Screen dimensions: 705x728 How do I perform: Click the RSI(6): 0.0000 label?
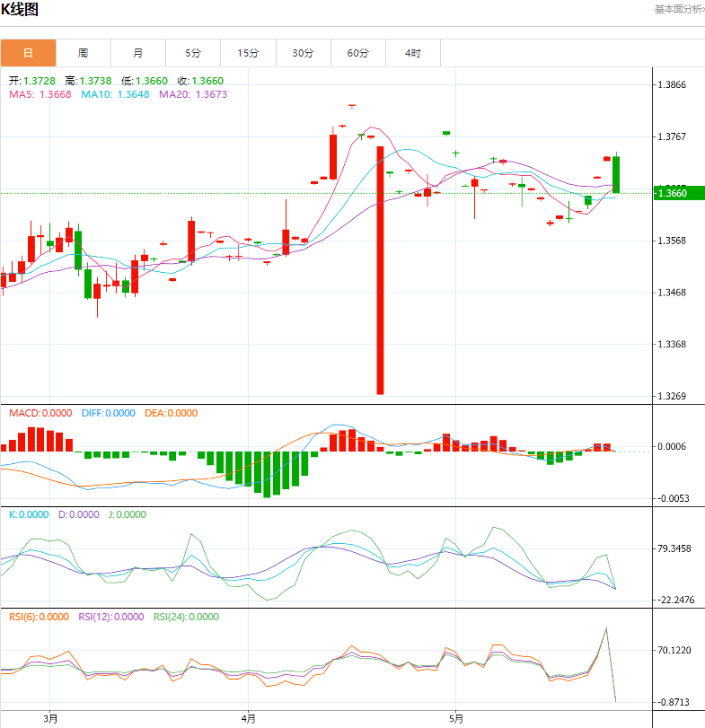click(39, 617)
